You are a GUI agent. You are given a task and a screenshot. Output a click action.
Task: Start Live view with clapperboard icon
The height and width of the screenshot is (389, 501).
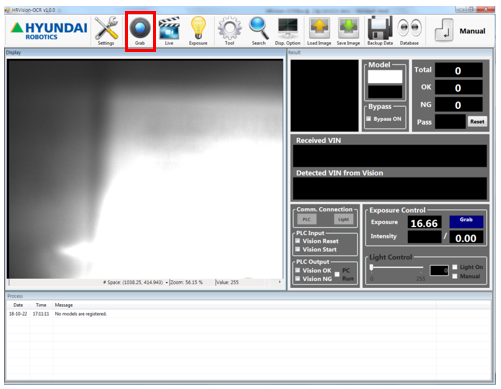pyautogui.click(x=169, y=28)
